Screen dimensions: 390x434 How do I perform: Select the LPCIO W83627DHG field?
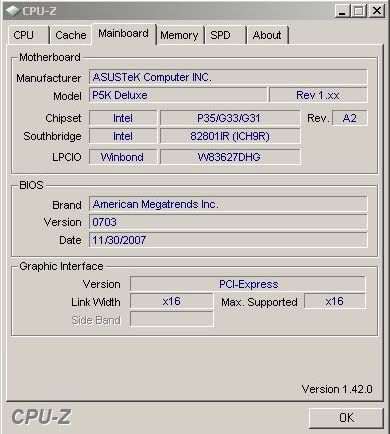(x=230, y=157)
